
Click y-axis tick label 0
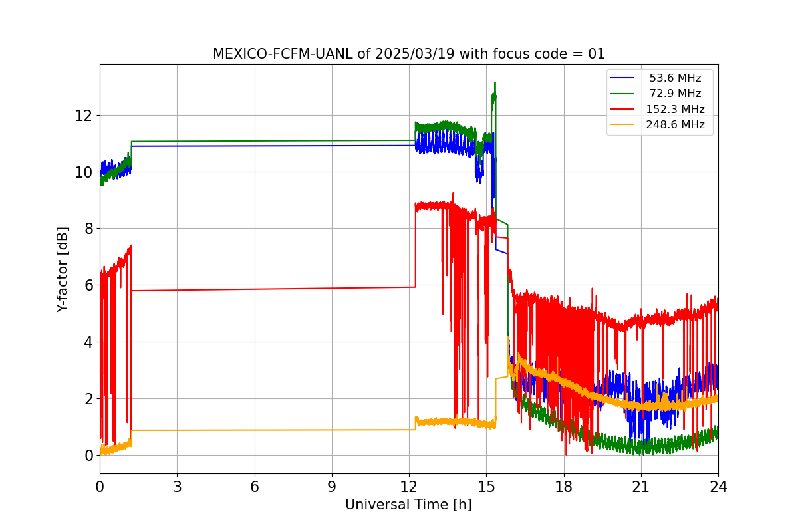[x=88, y=456]
